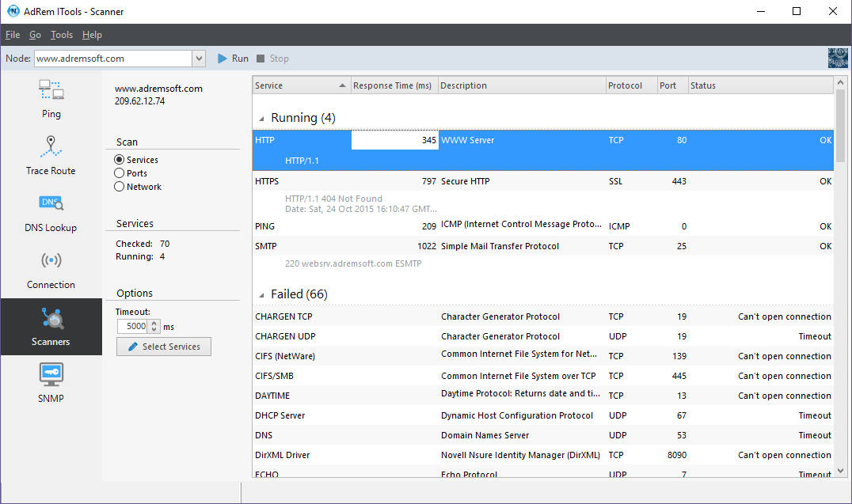The height and width of the screenshot is (504, 852).
Task: Start the scan with Run
Action: tap(233, 59)
